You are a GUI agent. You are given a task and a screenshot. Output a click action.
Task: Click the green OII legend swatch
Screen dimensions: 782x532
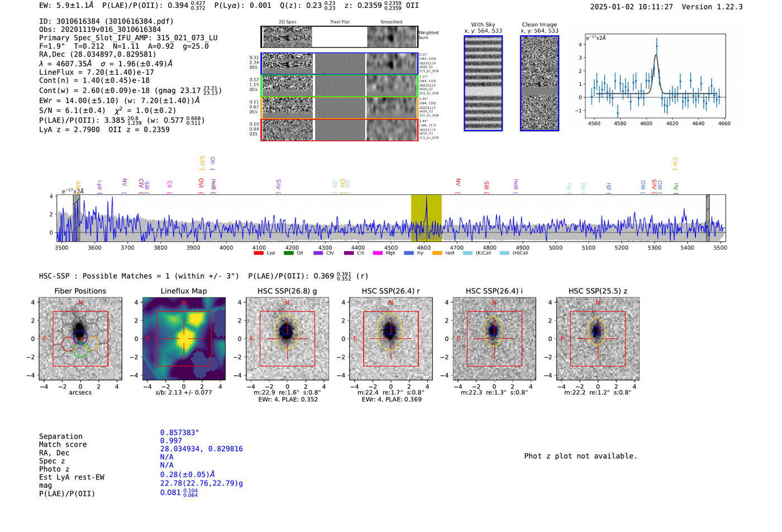289,253
